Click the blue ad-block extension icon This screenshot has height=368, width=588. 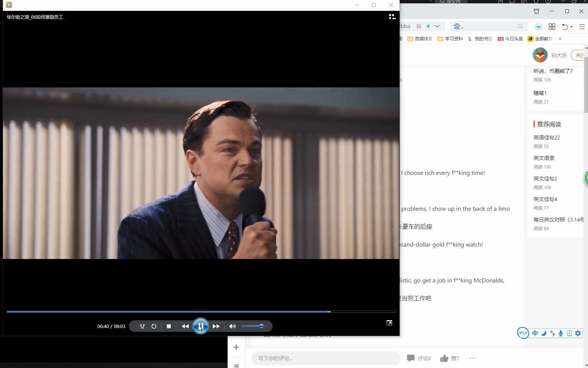(x=538, y=27)
